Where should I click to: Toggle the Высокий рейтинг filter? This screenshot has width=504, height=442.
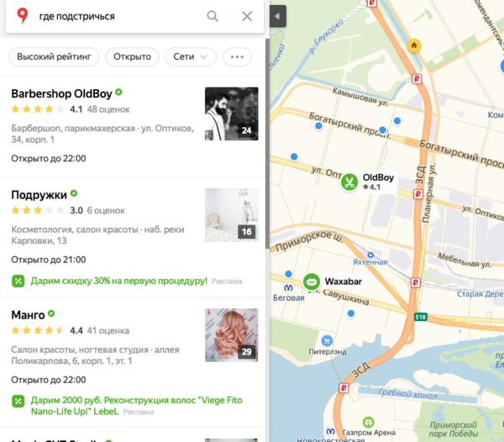(x=54, y=57)
